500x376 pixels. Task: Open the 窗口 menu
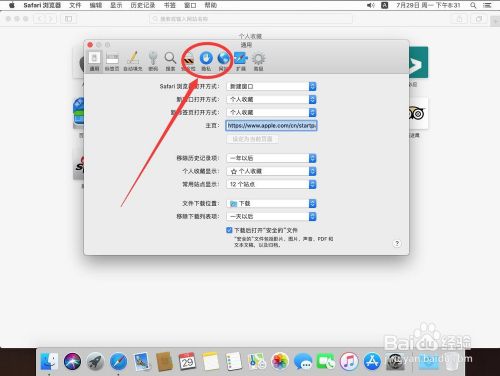(190, 5)
